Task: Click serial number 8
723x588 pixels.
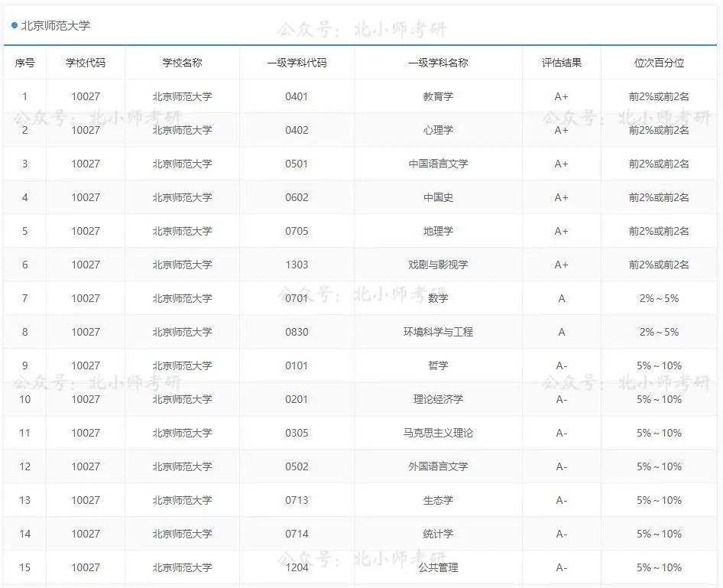Action: (x=25, y=332)
